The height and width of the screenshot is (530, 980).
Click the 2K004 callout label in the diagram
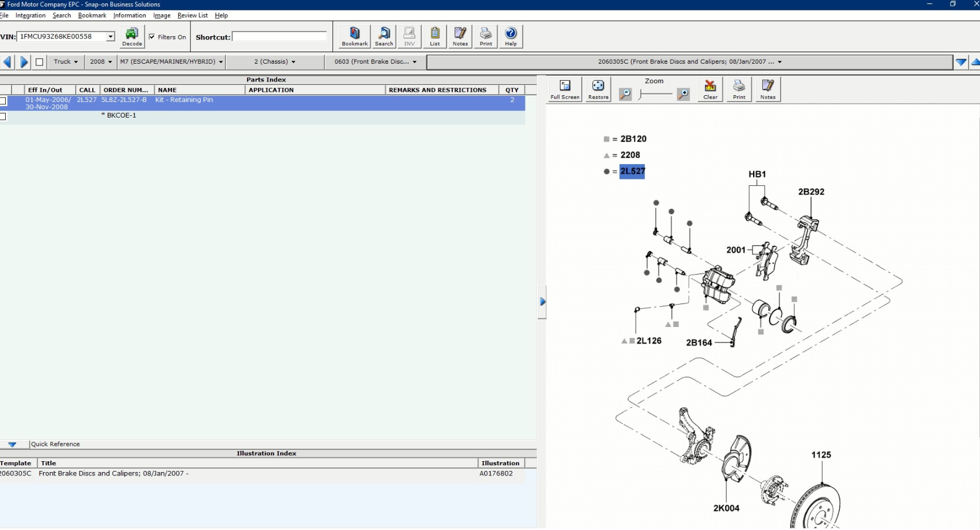click(x=726, y=508)
